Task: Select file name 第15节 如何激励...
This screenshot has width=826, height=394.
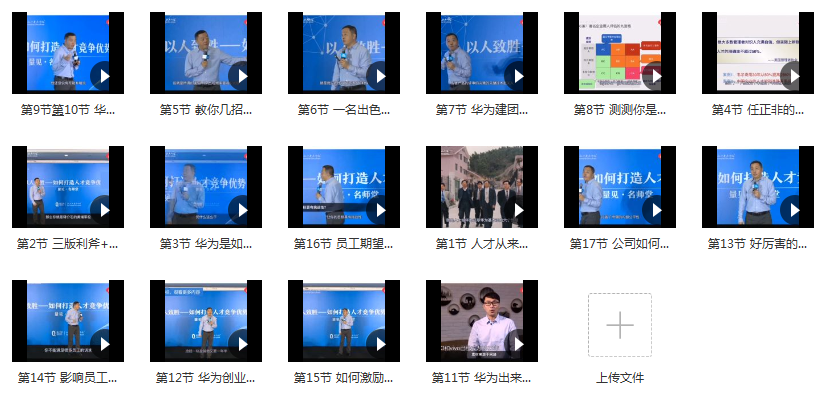Action: [344, 378]
